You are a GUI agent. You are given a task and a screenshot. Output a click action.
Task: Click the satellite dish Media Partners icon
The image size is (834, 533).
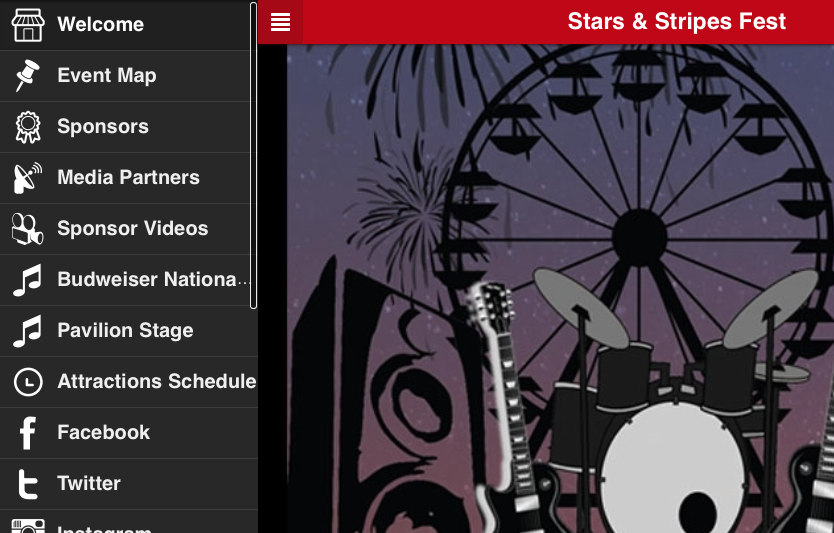(x=28, y=178)
